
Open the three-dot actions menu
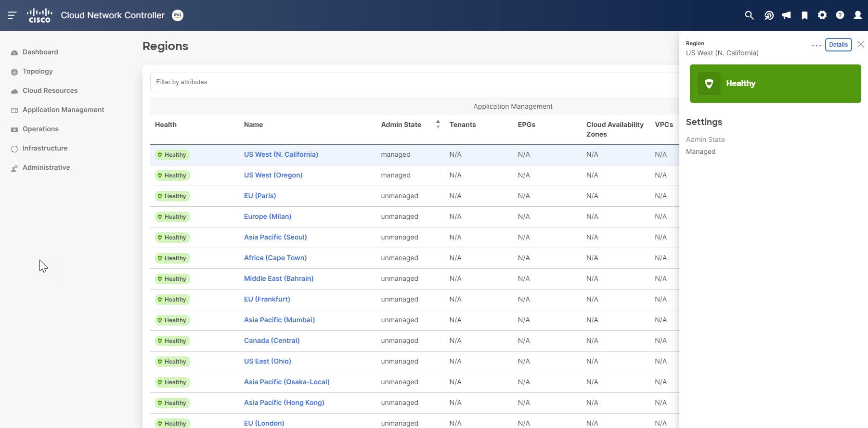click(x=816, y=45)
